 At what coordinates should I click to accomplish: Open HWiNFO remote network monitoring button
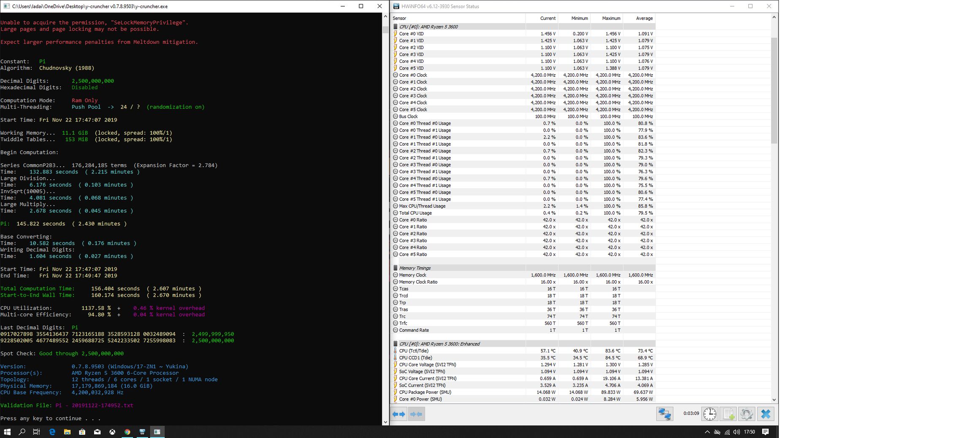[664, 414]
